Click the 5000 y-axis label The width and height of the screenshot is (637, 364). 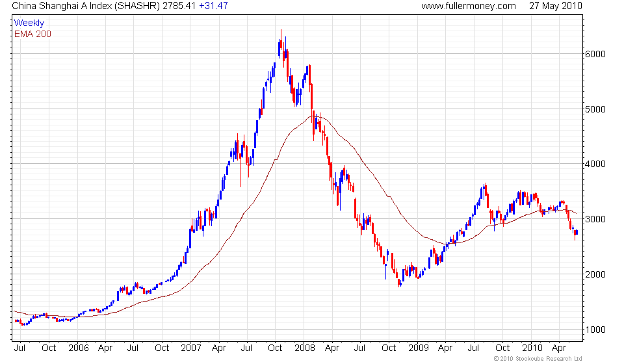coord(595,109)
